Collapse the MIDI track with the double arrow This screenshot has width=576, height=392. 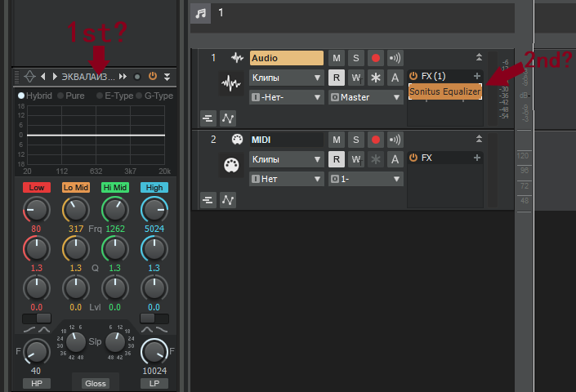tap(479, 138)
